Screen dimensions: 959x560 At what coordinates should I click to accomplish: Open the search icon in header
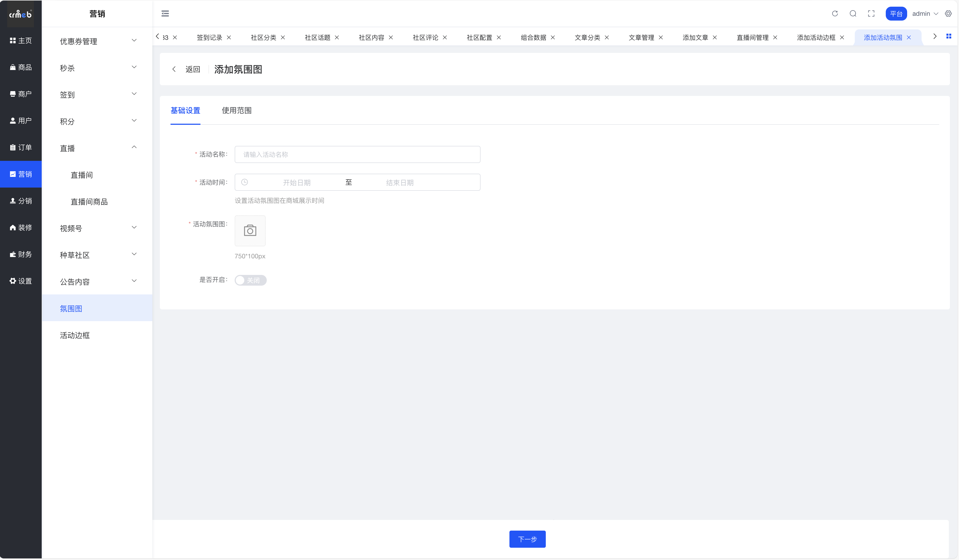(853, 14)
